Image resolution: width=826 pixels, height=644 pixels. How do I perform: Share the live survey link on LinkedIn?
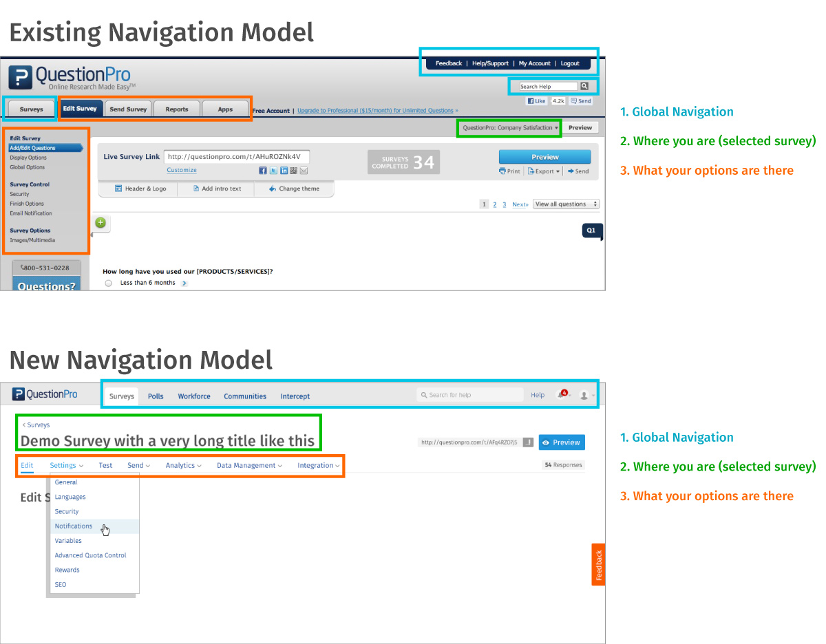point(284,171)
